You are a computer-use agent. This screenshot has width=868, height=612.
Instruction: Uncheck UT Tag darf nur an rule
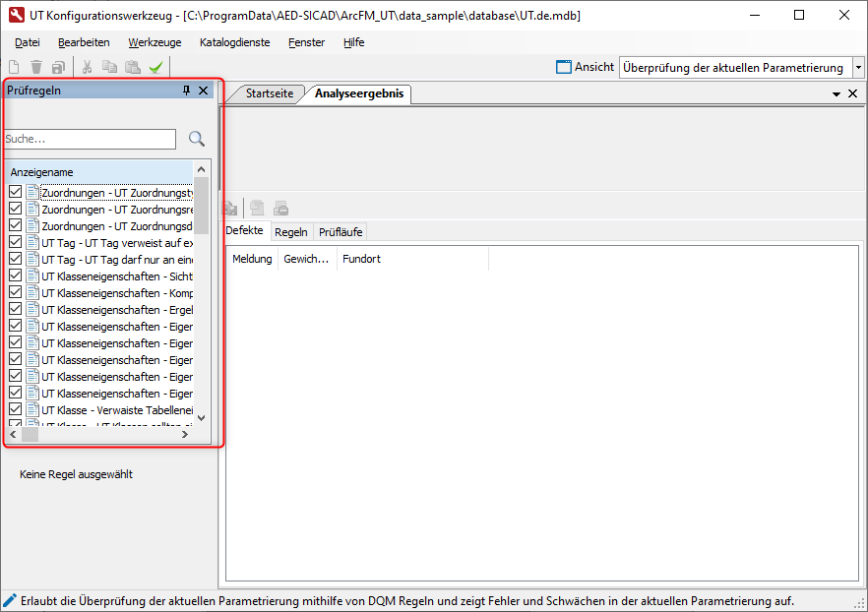(16, 259)
